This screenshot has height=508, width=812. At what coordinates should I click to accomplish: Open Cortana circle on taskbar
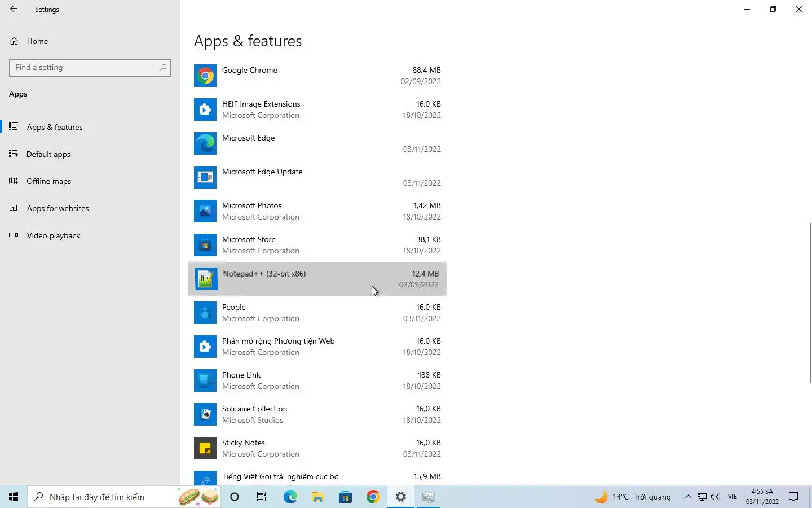[235, 497]
